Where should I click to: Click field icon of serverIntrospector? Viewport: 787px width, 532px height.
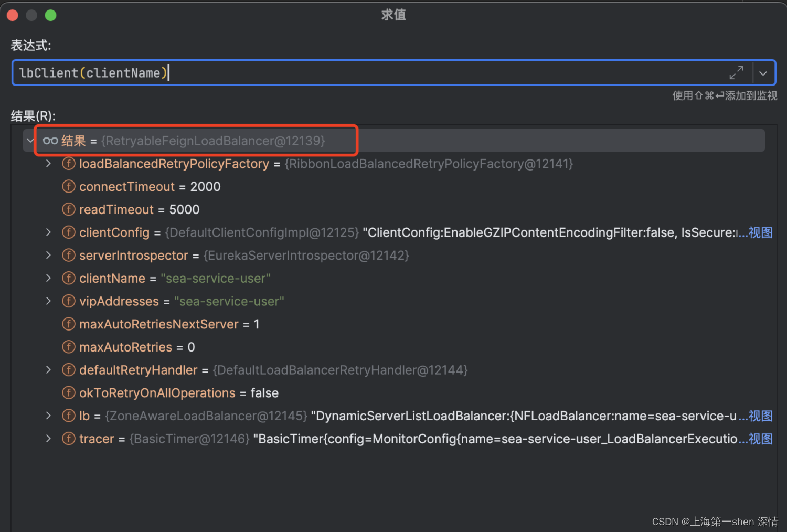[69, 256]
